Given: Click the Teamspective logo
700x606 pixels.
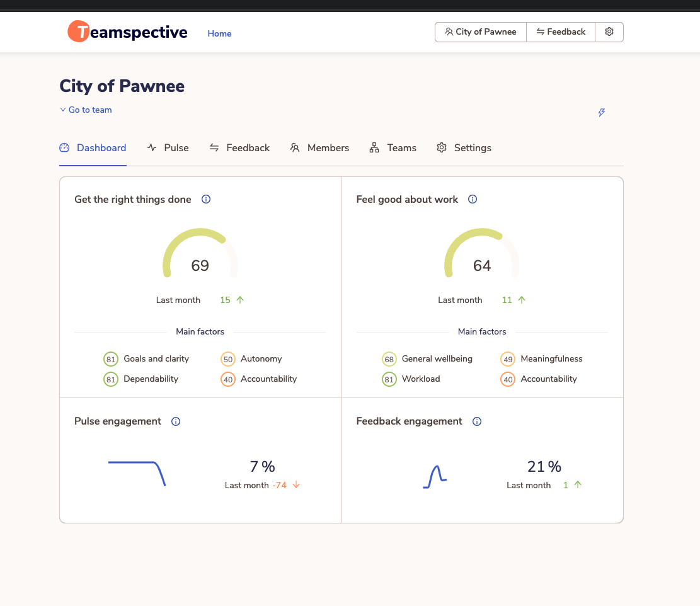Looking at the screenshot, I should tap(128, 32).
